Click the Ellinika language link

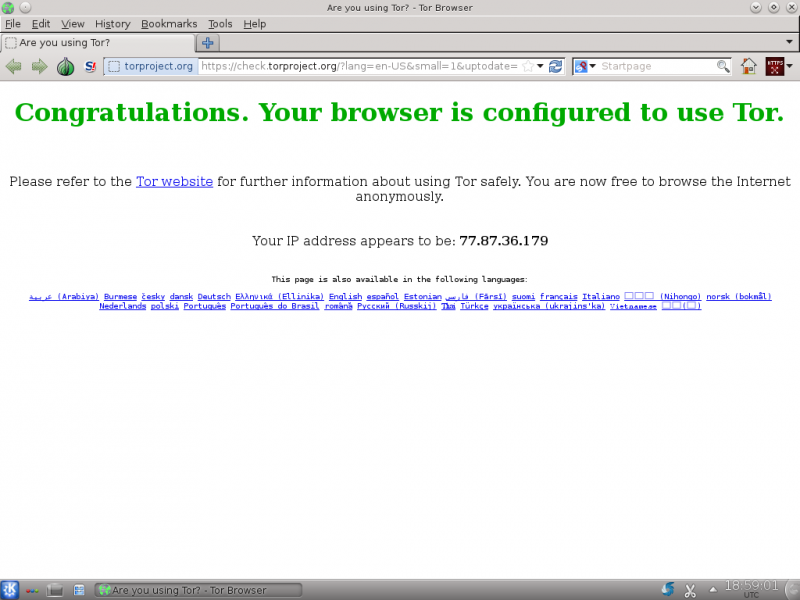pos(280,296)
